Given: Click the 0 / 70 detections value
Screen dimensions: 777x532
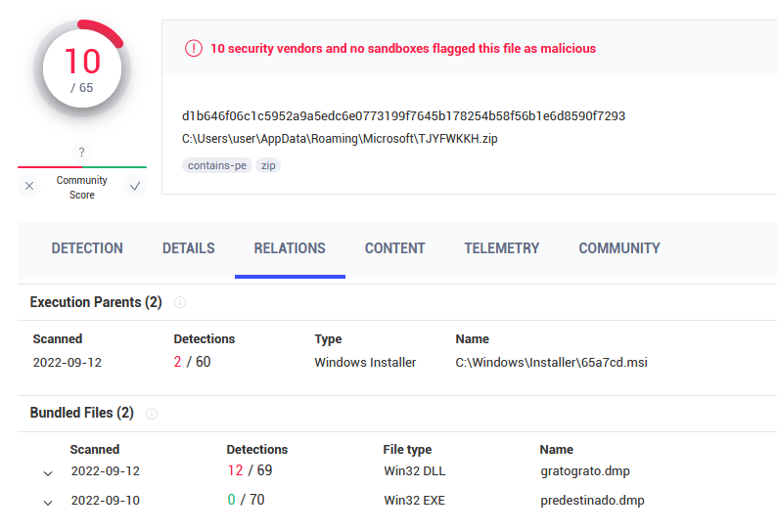Looking at the screenshot, I should [x=246, y=500].
